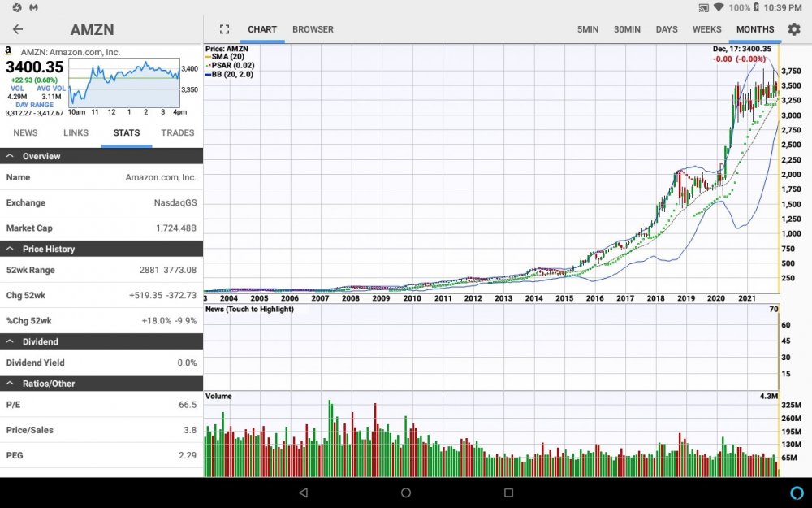Tap the Volume panel label
Screen dimensions: 812x508
(x=218, y=396)
